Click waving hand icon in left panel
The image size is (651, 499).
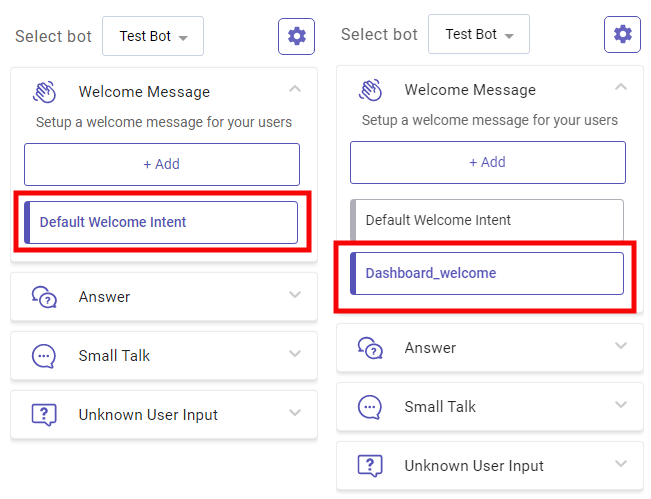coord(44,92)
